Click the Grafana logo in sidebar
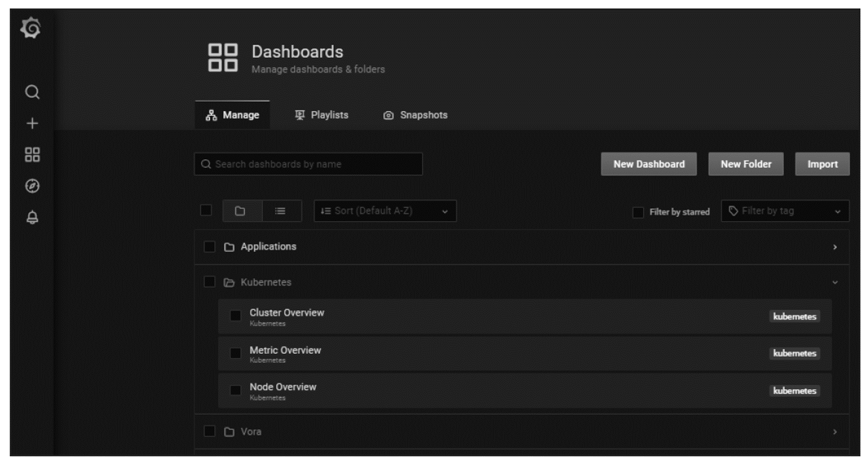The image size is (868, 463). click(31, 28)
